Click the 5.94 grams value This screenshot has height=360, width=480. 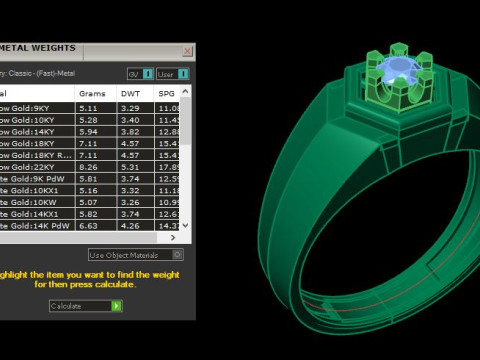point(88,132)
